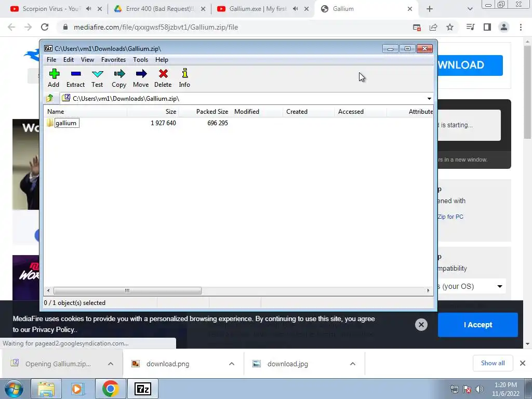The image size is (532, 399).
Task: Go back in Chrome
Action: (x=11, y=27)
